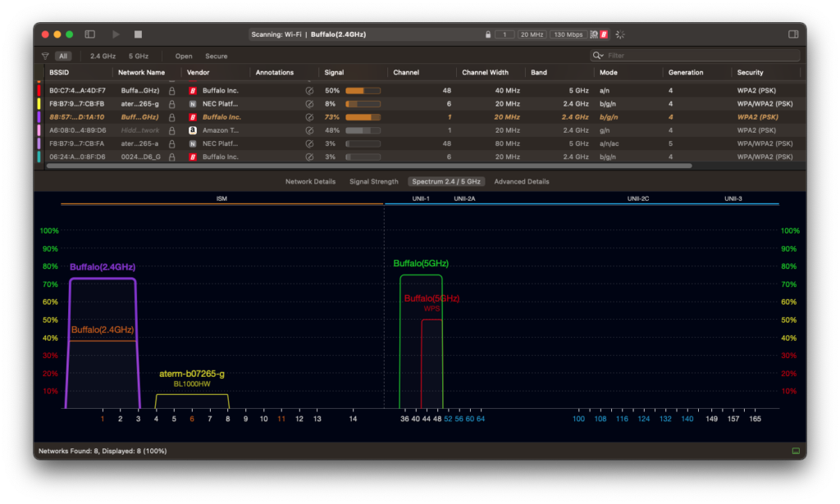Click the lock icon for 88:57:...D:1A:10 row

(x=172, y=117)
